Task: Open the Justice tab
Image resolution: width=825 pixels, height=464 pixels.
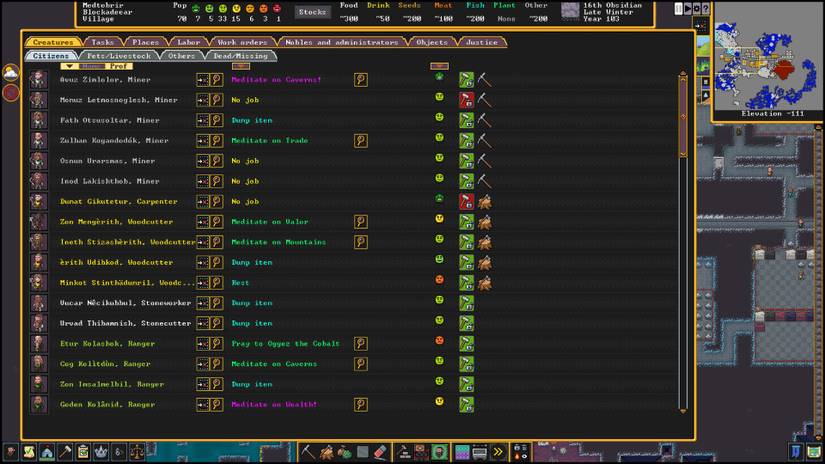Action: (481, 42)
